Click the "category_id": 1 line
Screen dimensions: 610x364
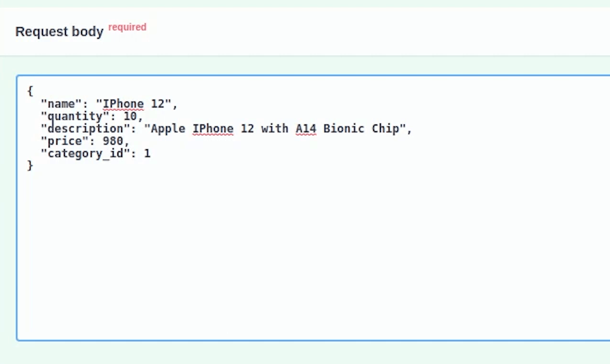[95, 154]
